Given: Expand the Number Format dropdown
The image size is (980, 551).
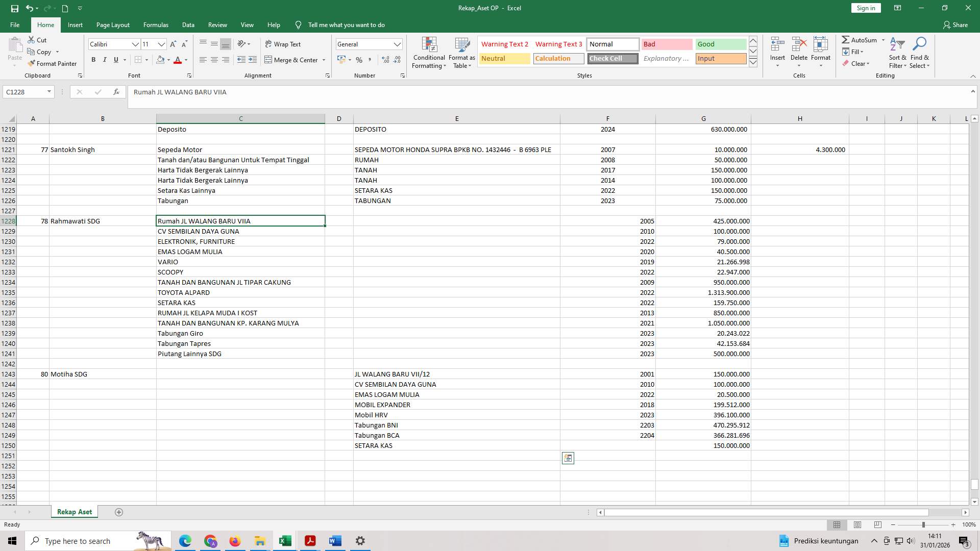Looking at the screenshot, I should tap(398, 44).
